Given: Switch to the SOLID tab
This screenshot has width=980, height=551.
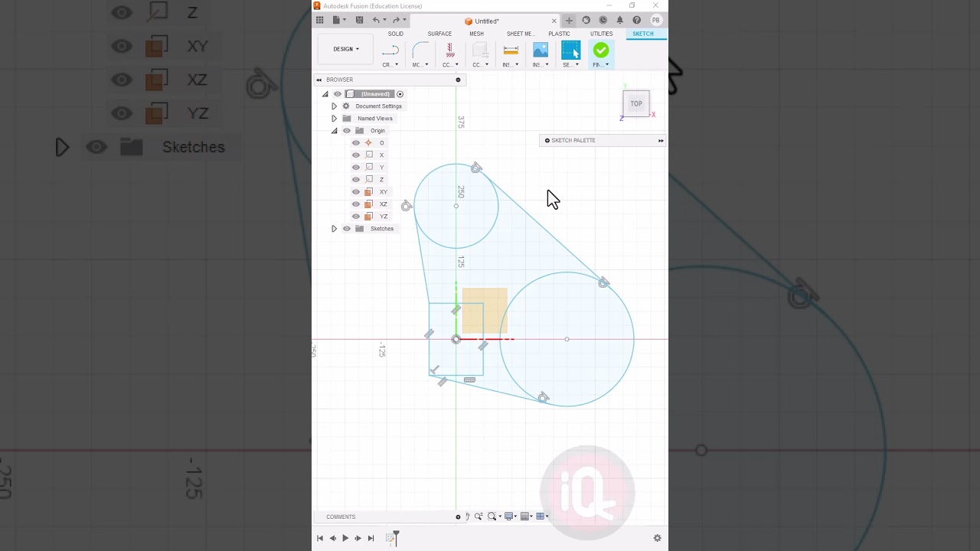Looking at the screenshot, I should click(396, 34).
